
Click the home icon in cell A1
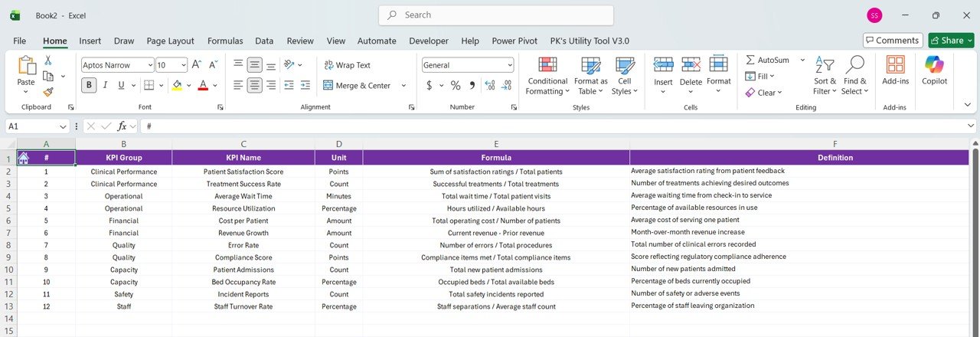click(23, 158)
